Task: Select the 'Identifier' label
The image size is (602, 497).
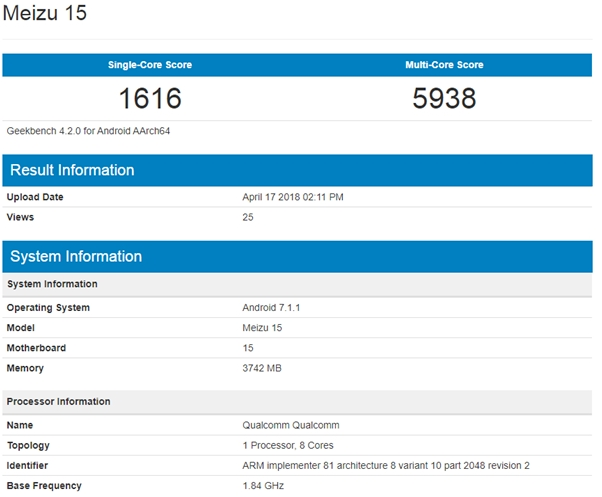Action: 27,466
